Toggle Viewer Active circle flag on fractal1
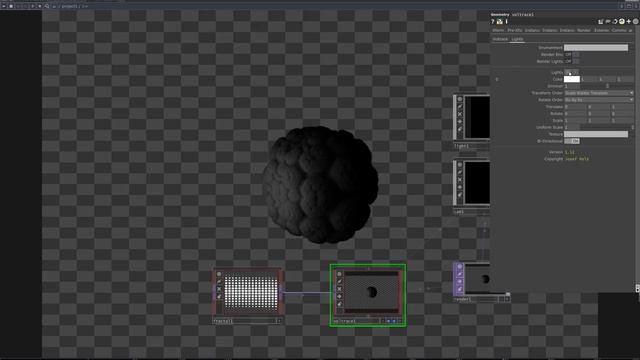640x360 pixels. (219, 274)
